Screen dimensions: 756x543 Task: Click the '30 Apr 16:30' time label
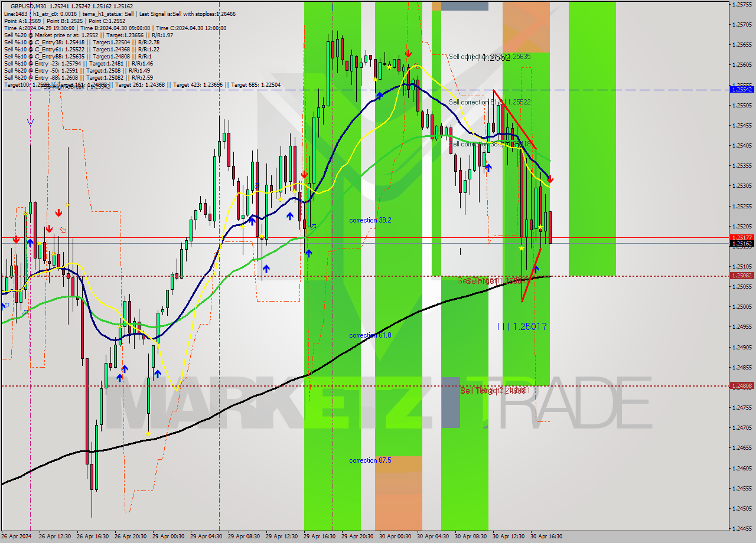coord(546,537)
